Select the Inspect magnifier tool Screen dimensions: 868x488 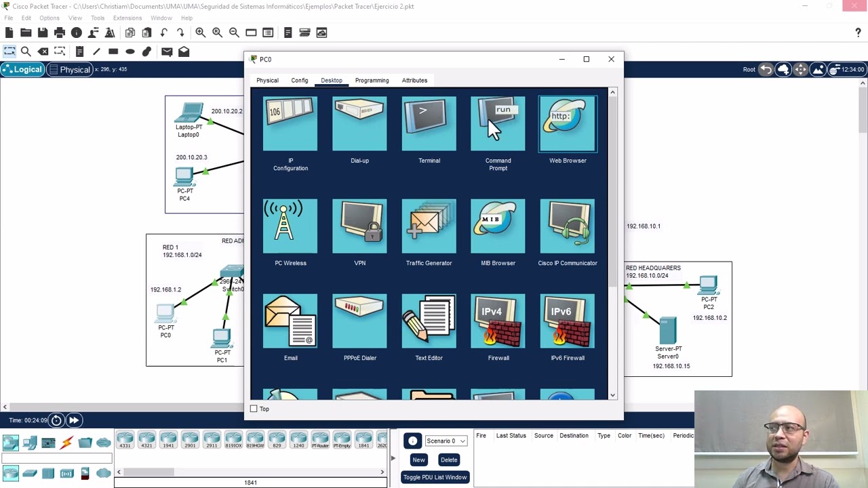point(26,52)
